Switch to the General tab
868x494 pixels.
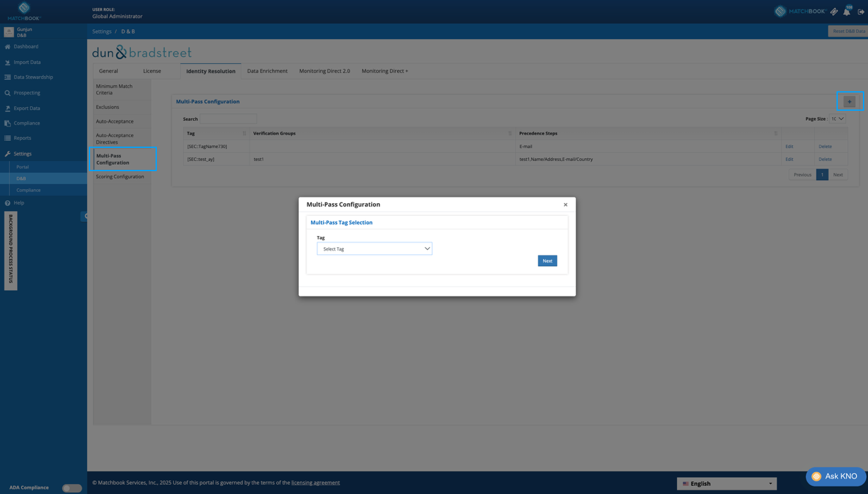coord(108,71)
